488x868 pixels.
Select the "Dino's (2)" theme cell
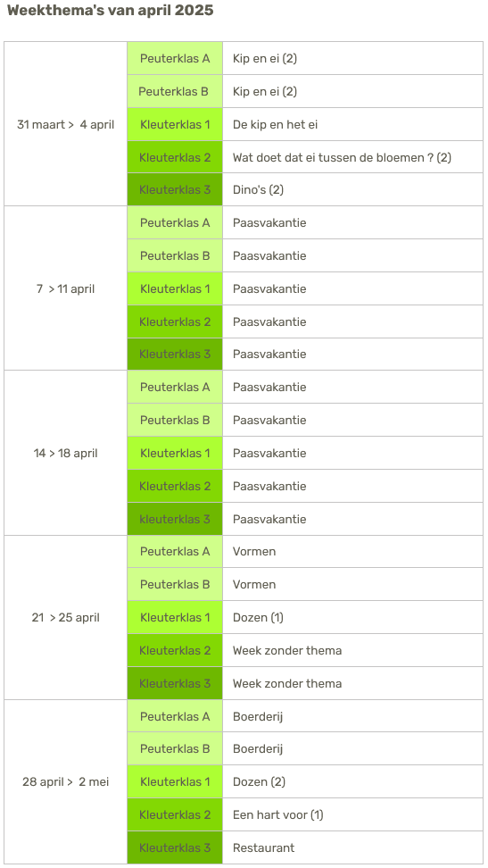pos(353,190)
